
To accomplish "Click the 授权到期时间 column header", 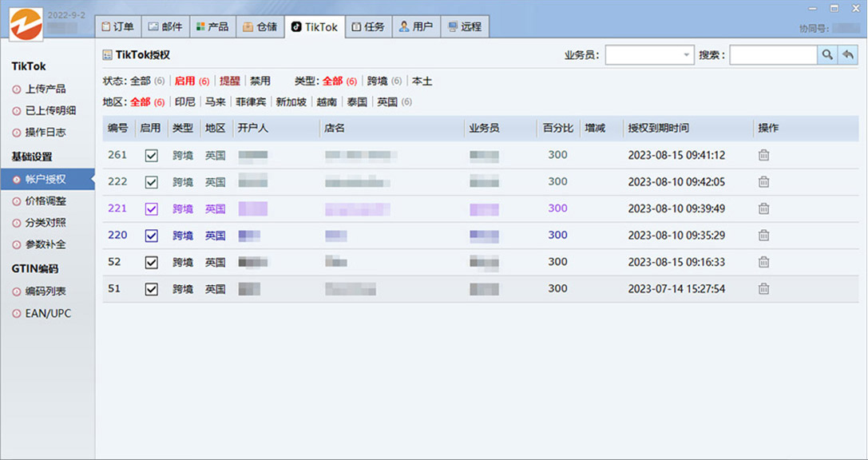I will (658, 128).
